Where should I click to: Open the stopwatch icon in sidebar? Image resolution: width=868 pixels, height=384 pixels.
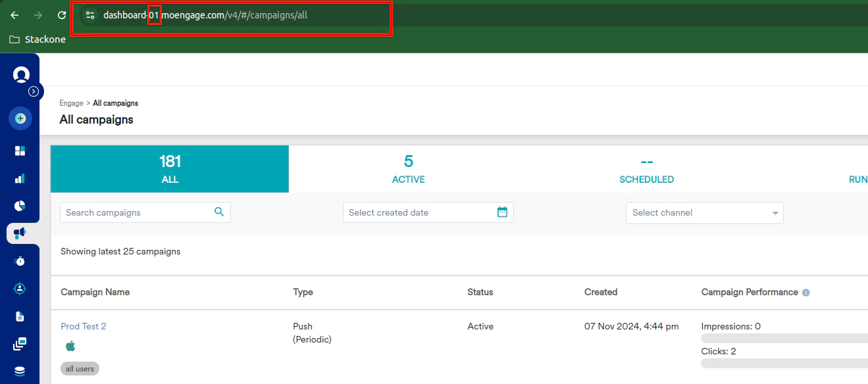click(20, 261)
